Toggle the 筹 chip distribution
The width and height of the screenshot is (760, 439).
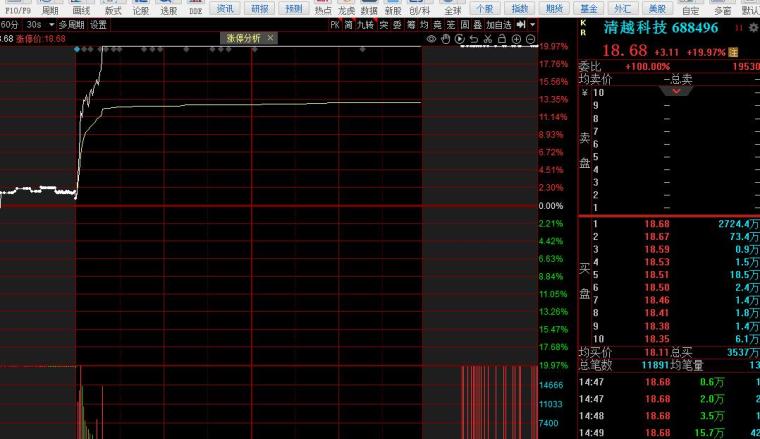(411, 25)
